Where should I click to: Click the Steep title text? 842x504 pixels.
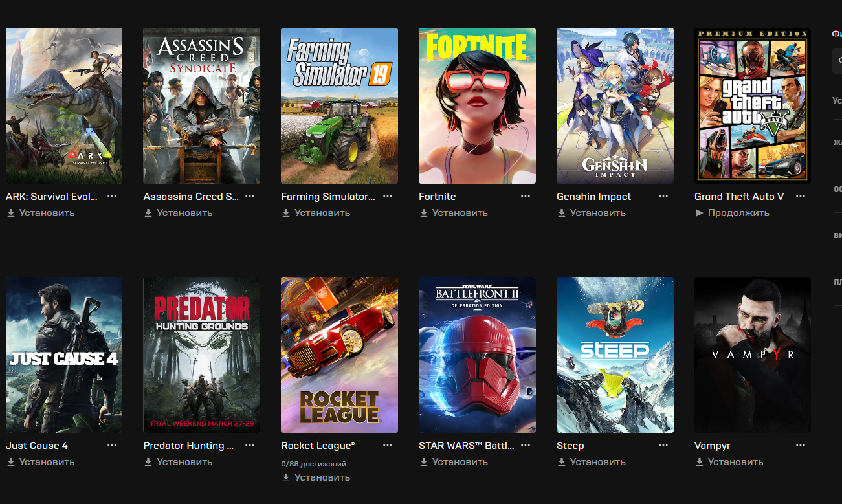570,445
